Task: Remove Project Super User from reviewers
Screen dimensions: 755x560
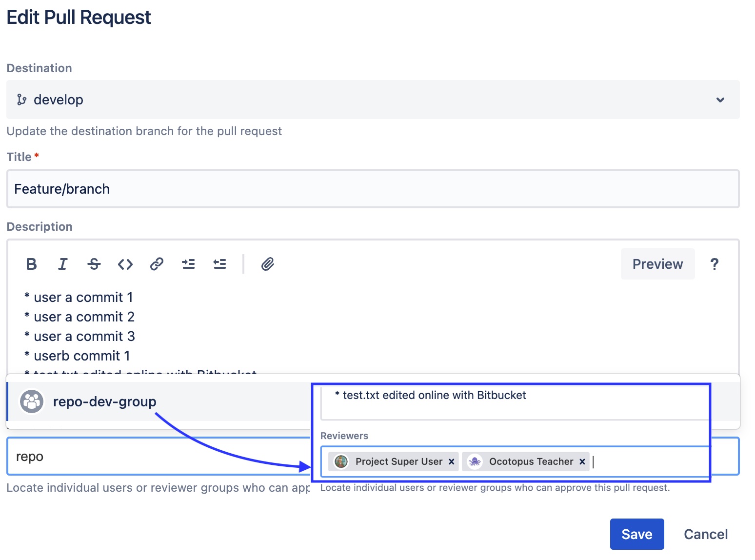Action: pyautogui.click(x=451, y=461)
